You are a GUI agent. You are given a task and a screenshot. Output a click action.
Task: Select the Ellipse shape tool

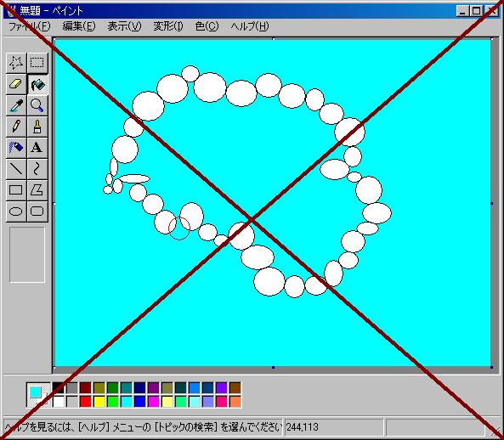coord(16,212)
